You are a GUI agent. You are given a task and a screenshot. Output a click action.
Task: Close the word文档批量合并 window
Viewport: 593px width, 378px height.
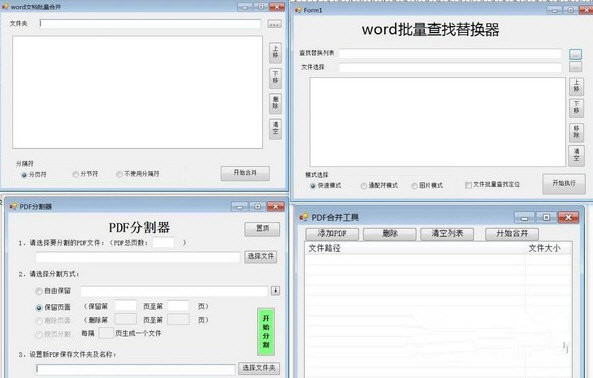tap(277, 7)
